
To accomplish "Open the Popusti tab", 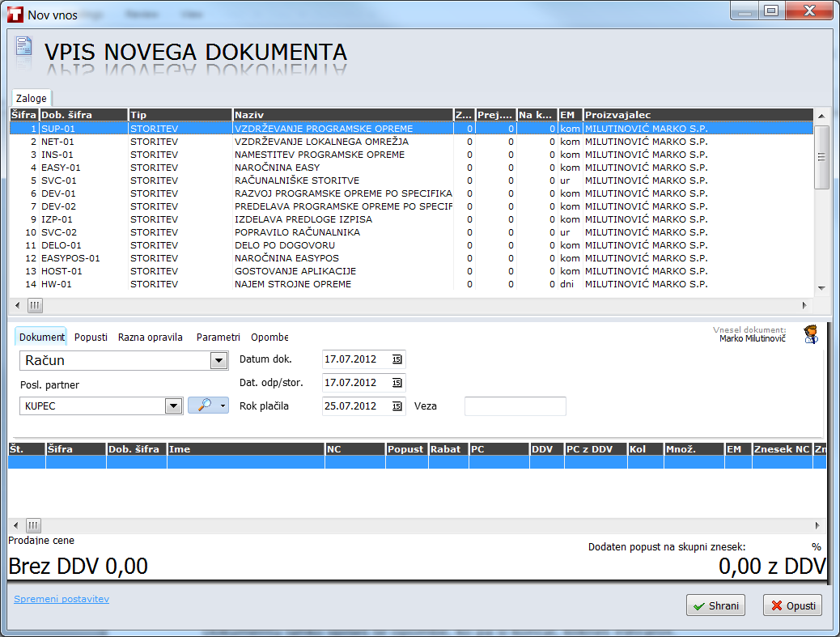I will coord(91,337).
